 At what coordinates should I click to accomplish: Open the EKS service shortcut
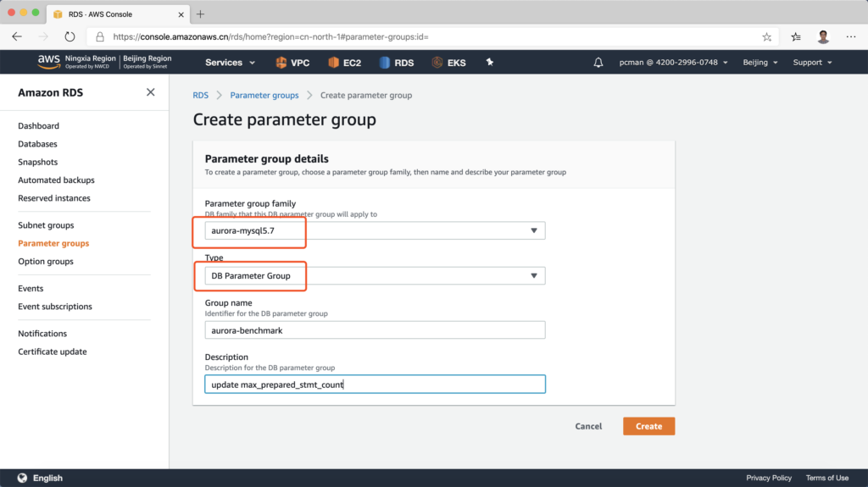tap(448, 63)
